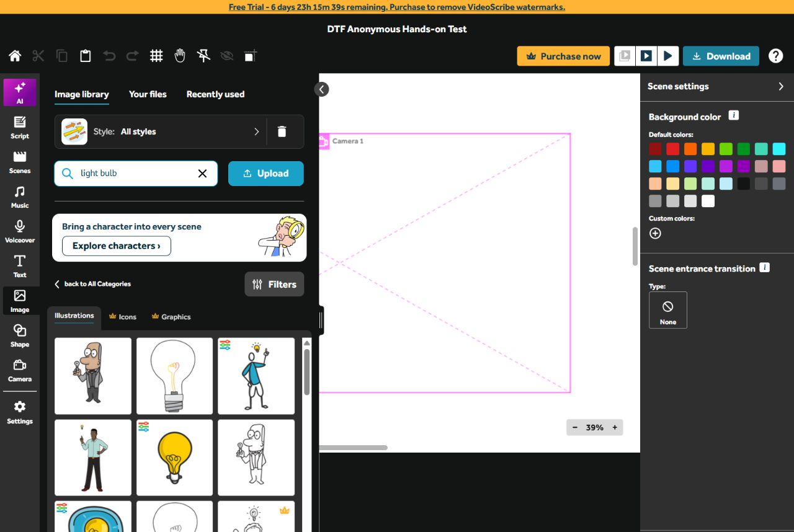Open the Script panel

pyautogui.click(x=20, y=127)
